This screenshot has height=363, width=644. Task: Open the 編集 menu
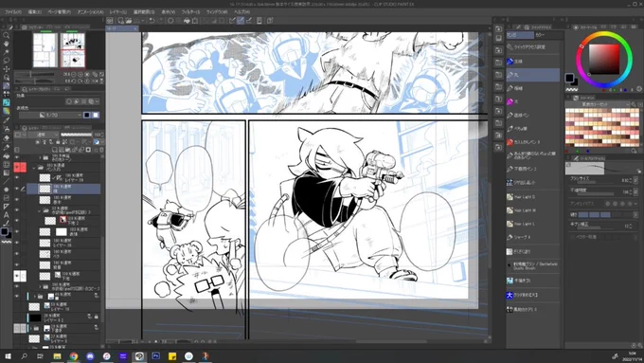(x=34, y=12)
